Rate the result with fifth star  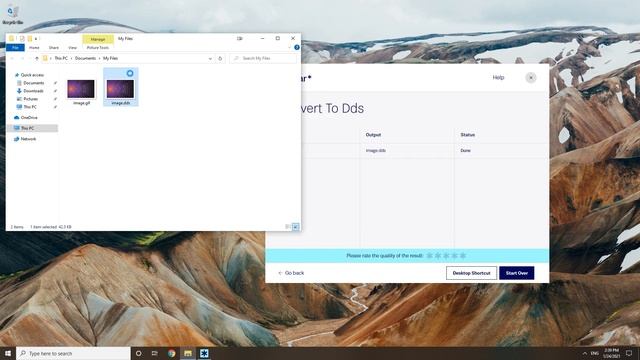pos(463,256)
